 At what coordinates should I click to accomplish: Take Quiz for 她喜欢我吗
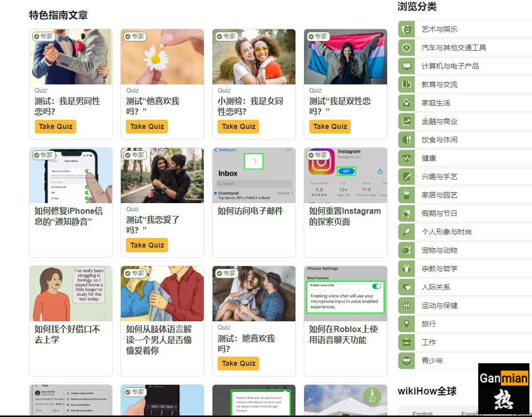pyautogui.click(x=239, y=363)
